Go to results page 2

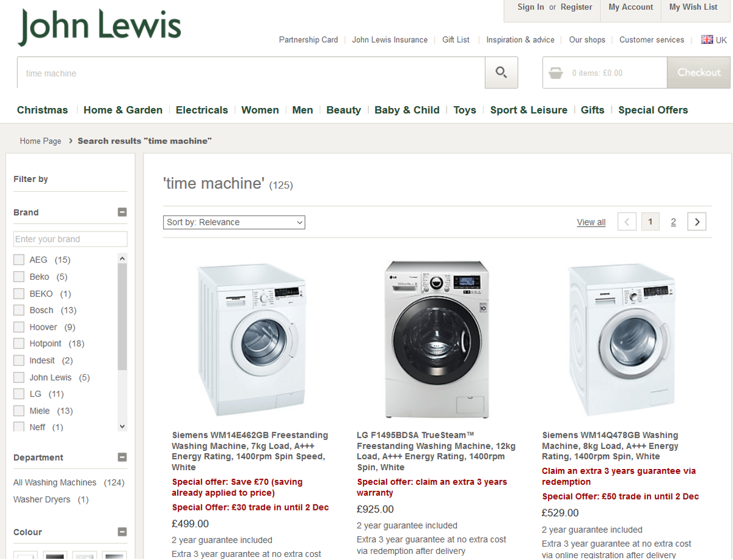click(673, 222)
